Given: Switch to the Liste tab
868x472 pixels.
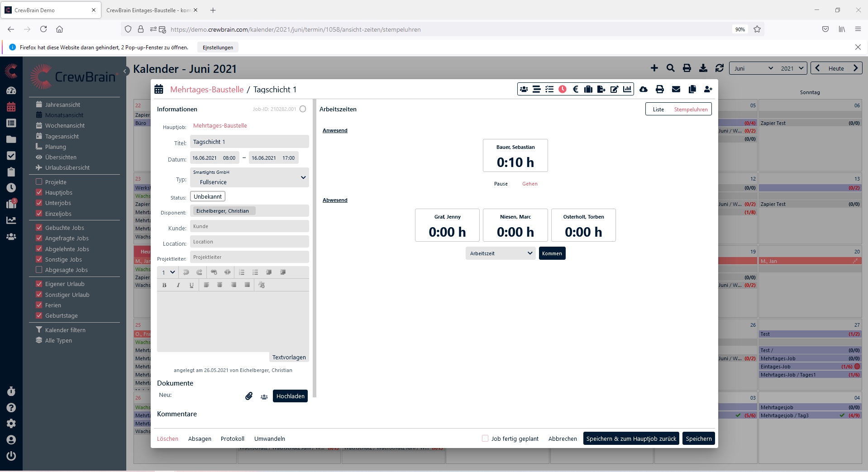Looking at the screenshot, I should (658, 110).
